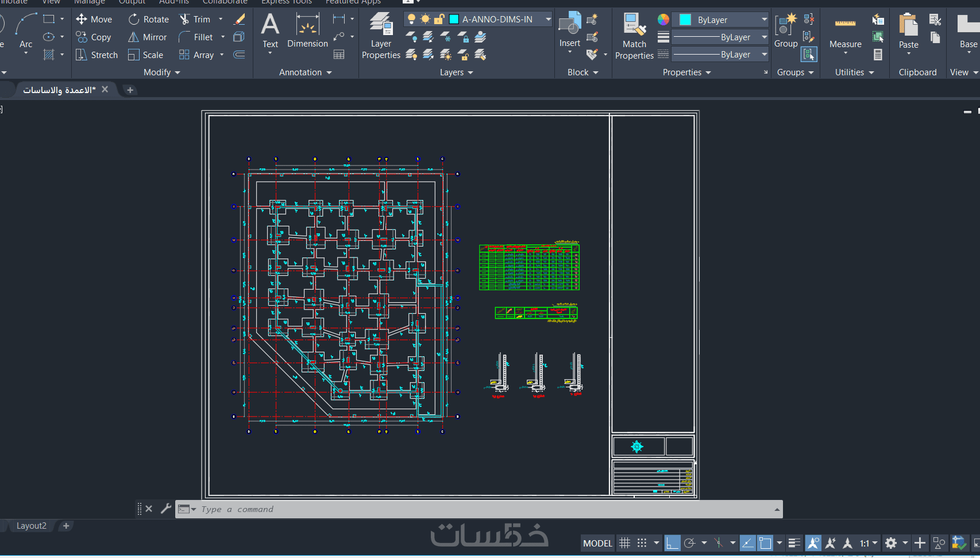This screenshot has height=558, width=980.
Task: Open the Express Tools ribbon tab
Action: 286,2
